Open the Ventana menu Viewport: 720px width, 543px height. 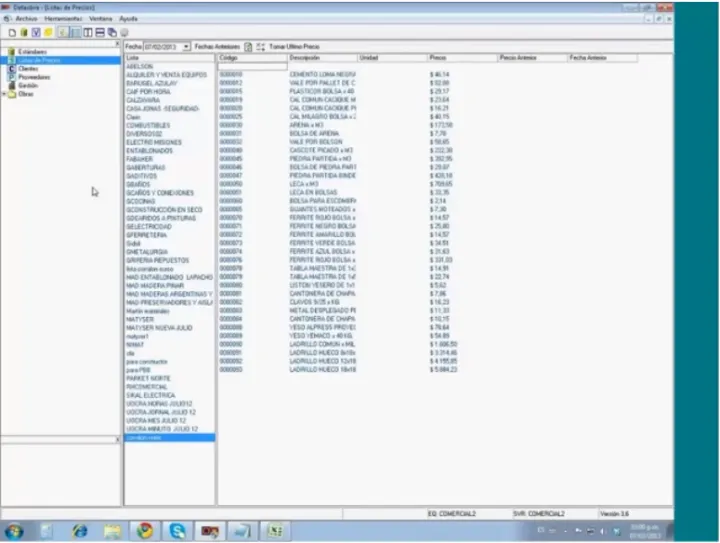(99, 18)
